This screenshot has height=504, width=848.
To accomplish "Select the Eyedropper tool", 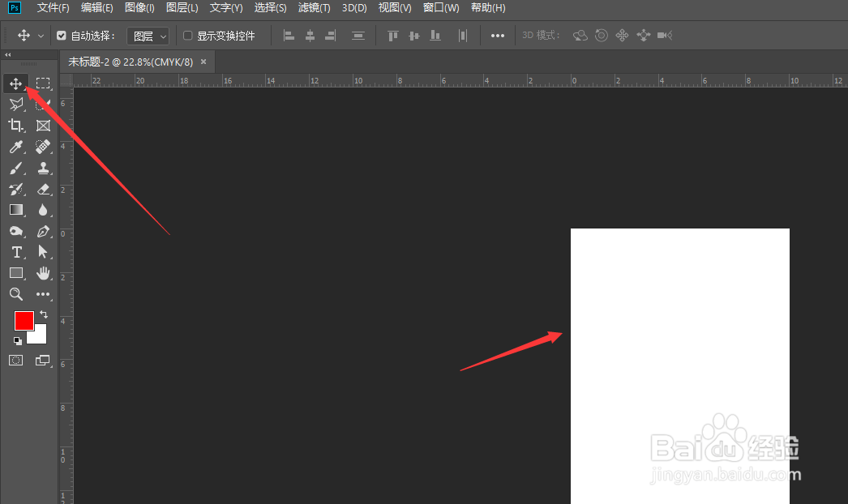I will (16, 147).
